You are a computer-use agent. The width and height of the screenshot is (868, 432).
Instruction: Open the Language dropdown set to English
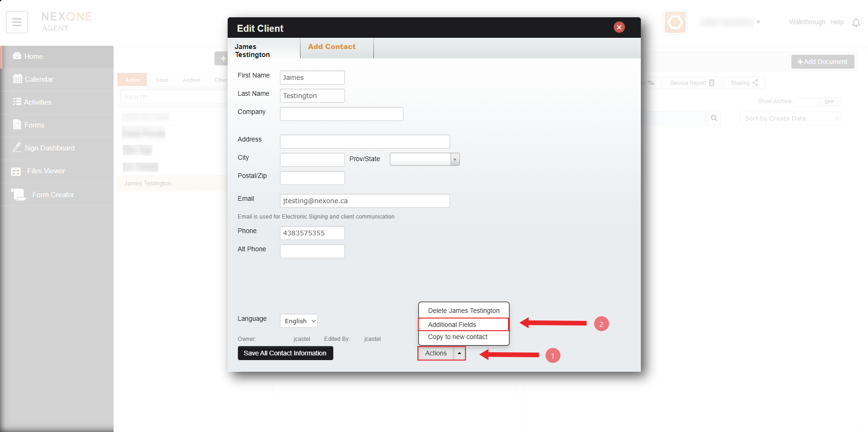(x=299, y=321)
